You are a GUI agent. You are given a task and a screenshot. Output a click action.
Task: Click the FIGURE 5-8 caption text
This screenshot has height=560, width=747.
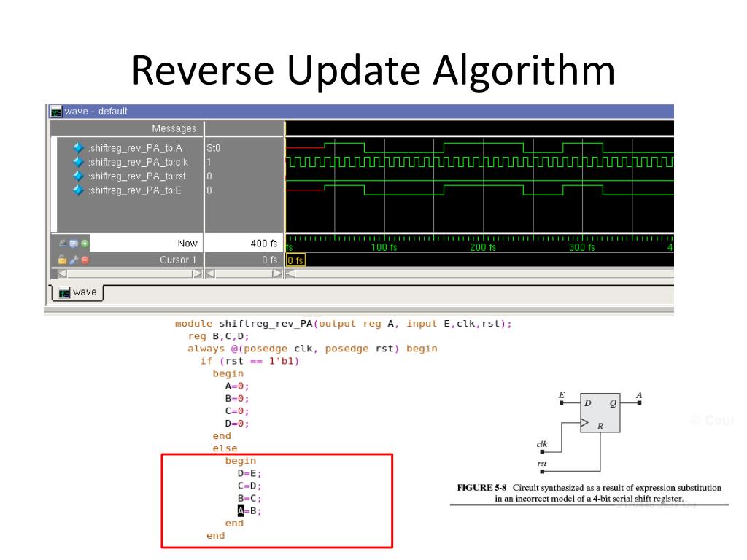click(589, 493)
